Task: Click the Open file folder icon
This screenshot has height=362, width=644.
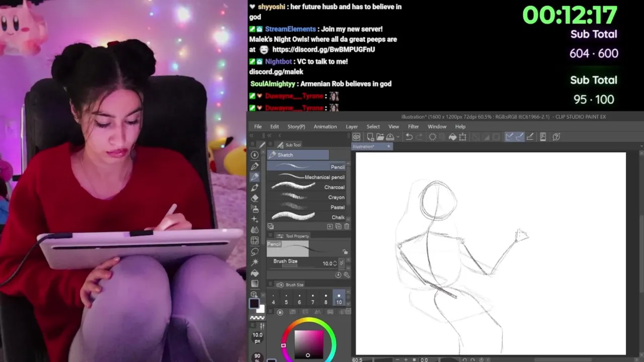Action: coord(380,137)
